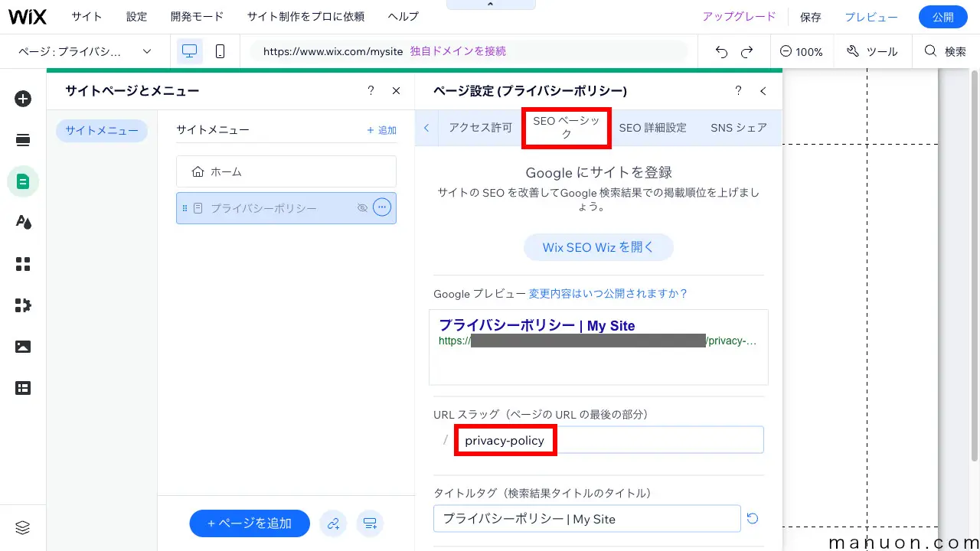Viewport: 980px width, 551px height.
Task: Click the redo arrow in toolbar
Action: point(747,51)
